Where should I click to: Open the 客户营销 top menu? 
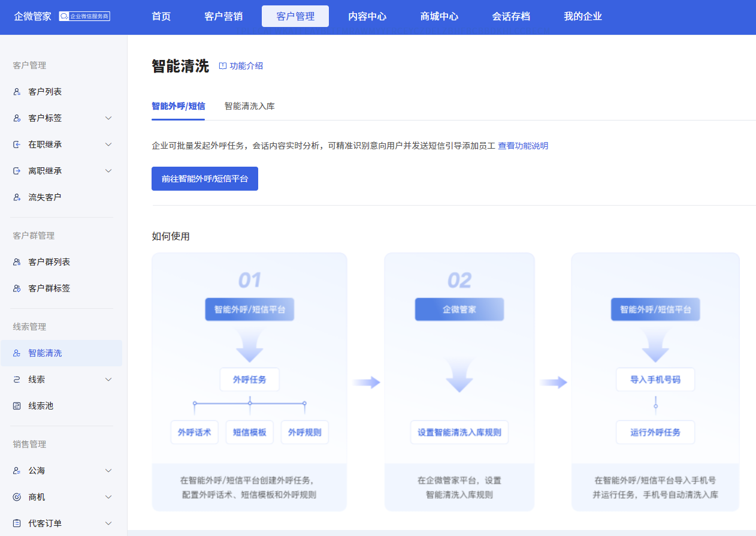223,17
